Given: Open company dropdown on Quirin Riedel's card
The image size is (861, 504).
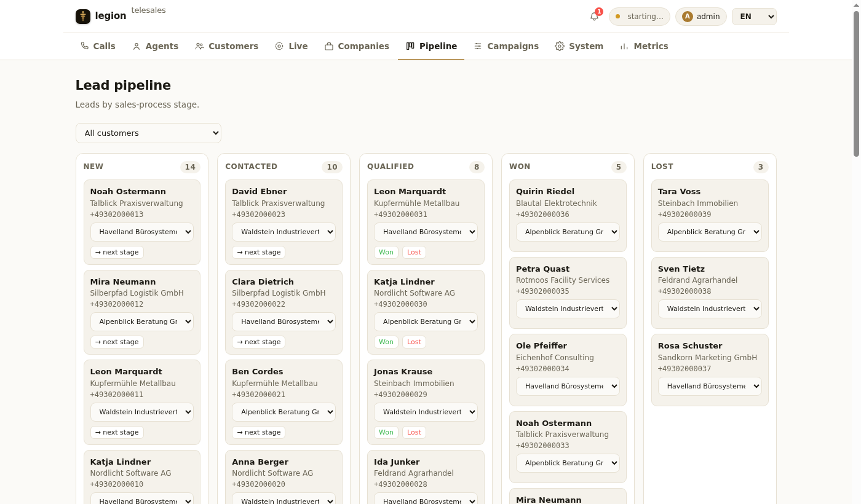Looking at the screenshot, I should click(568, 232).
